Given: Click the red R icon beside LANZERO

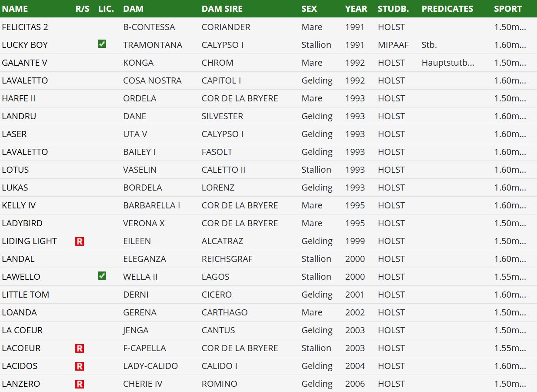Looking at the screenshot, I should coord(80,384).
